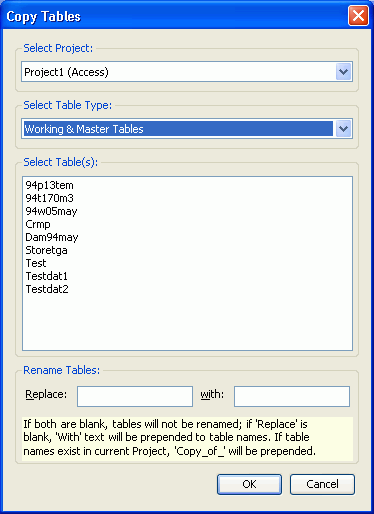Confirm with the OK button

click(249, 484)
